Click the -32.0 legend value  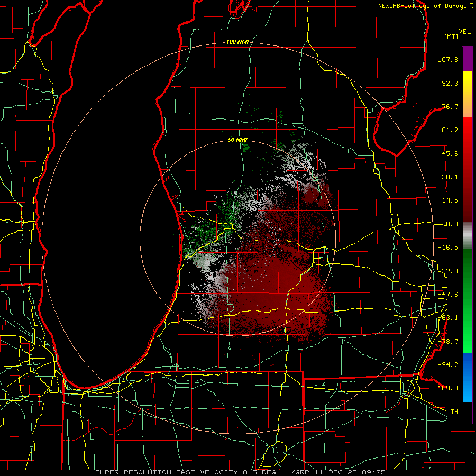tap(448, 271)
